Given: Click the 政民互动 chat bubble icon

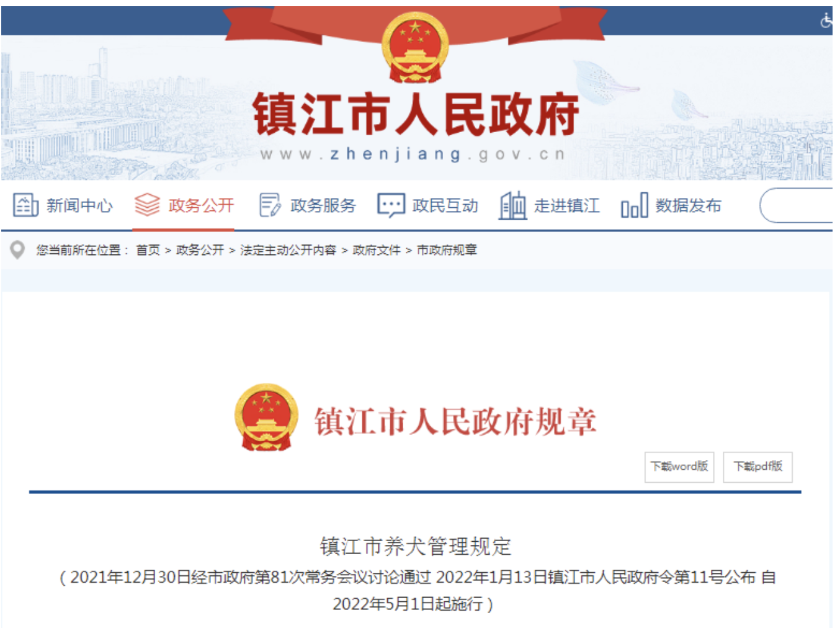Looking at the screenshot, I should coord(391,205).
